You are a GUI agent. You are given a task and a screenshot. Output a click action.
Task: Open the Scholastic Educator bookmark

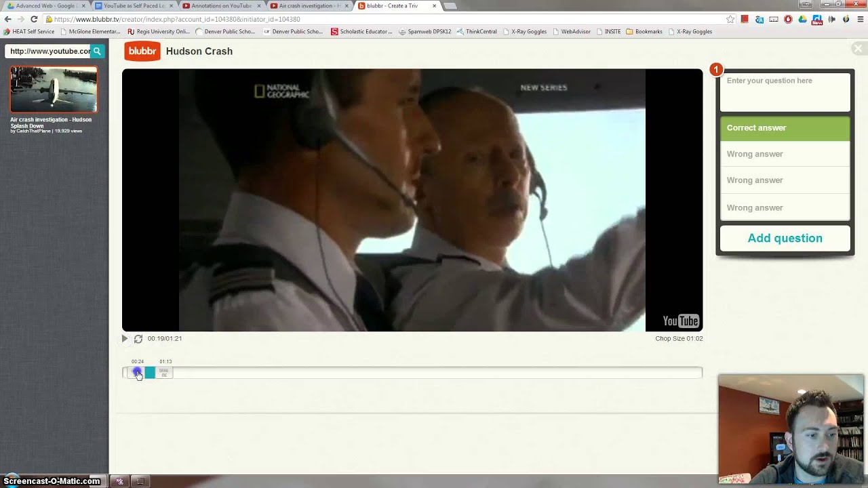(x=361, y=31)
